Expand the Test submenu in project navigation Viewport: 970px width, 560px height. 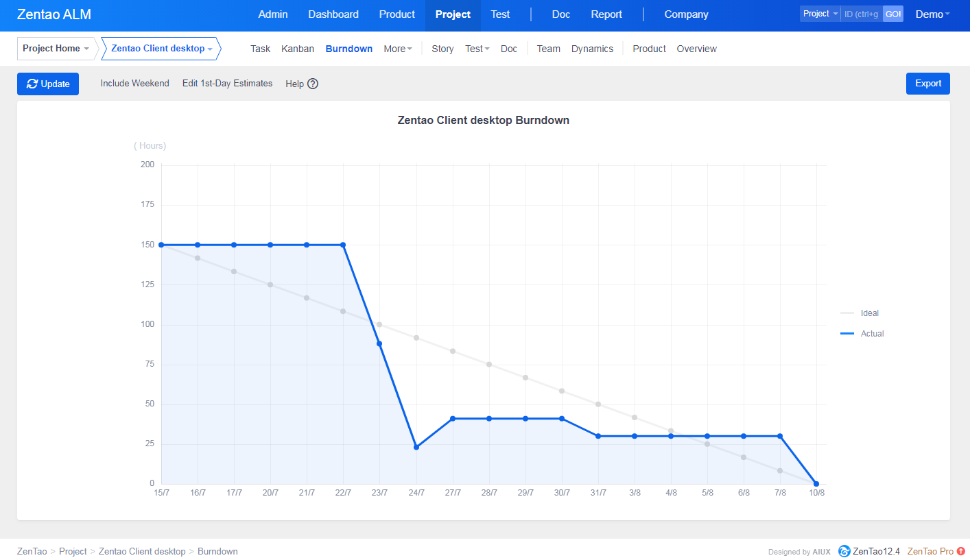pos(477,49)
